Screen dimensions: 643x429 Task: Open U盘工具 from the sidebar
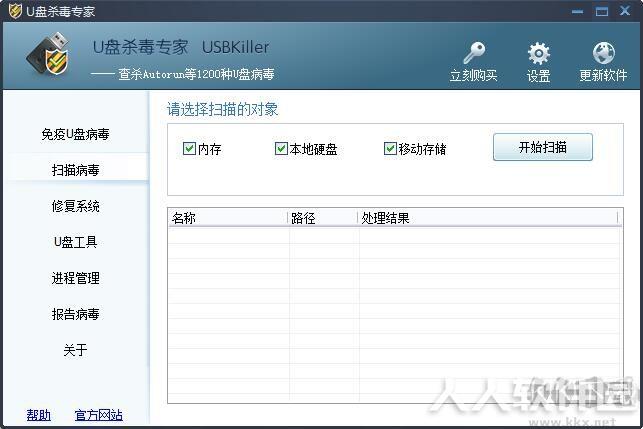(75, 242)
